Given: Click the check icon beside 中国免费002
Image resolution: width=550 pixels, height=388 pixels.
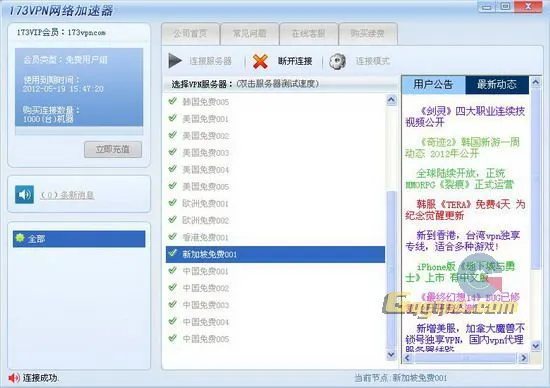Looking at the screenshot, I should coord(172,287).
